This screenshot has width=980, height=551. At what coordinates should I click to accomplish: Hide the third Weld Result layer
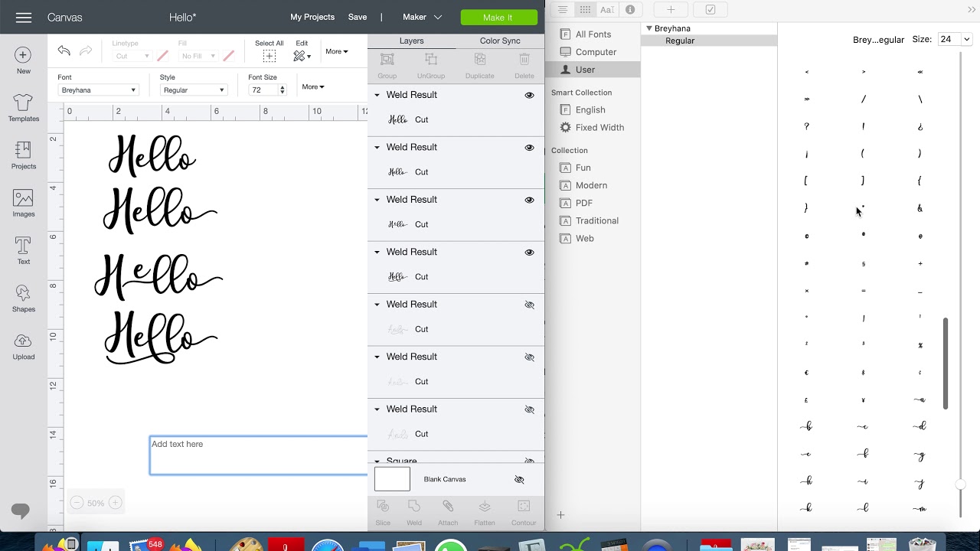[529, 200]
